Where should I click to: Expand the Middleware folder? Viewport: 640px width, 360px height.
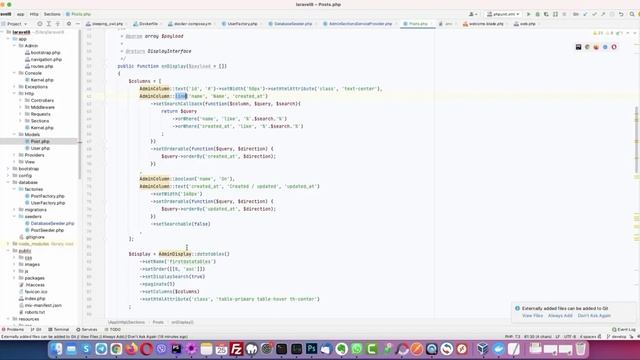pos(21,107)
